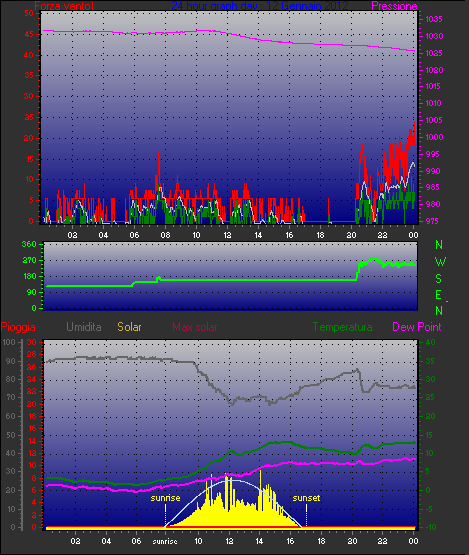Click the green 'W' compass letter
The width and height of the screenshot is (469, 555).
point(440,262)
